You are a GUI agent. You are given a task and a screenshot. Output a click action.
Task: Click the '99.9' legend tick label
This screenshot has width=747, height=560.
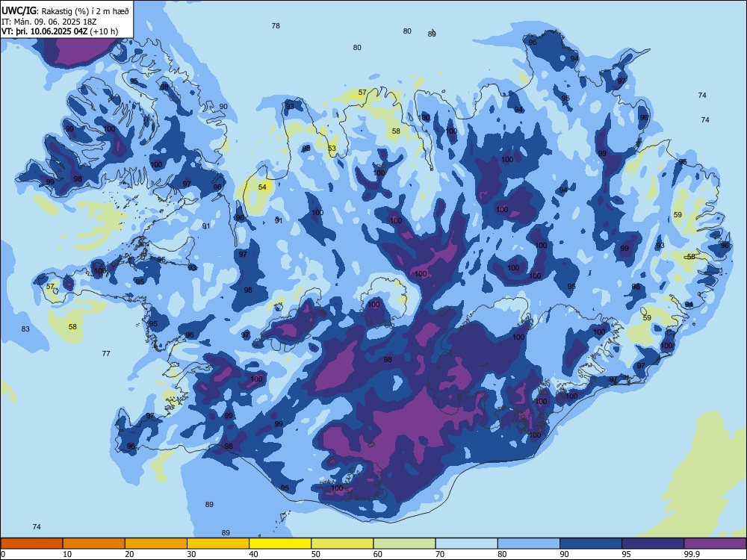point(691,554)
